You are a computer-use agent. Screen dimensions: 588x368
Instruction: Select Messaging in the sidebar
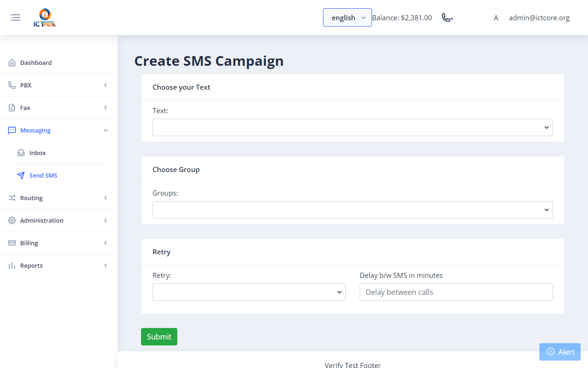tap(59, 130)
